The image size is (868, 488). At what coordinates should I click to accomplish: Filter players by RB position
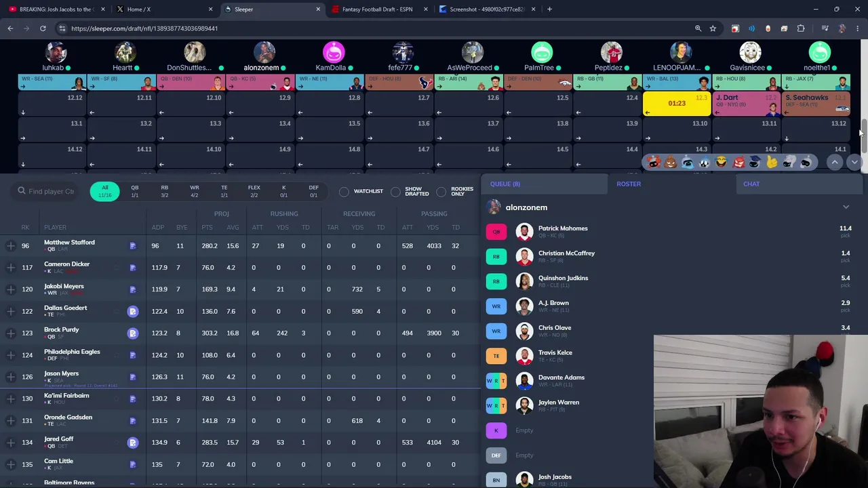pos(165,192)
